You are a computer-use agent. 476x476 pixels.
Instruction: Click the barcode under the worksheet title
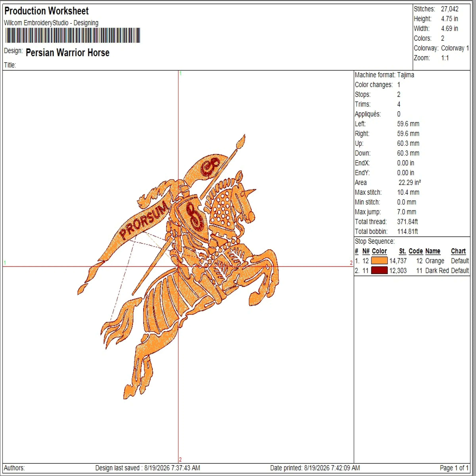(x=73, y=35)
